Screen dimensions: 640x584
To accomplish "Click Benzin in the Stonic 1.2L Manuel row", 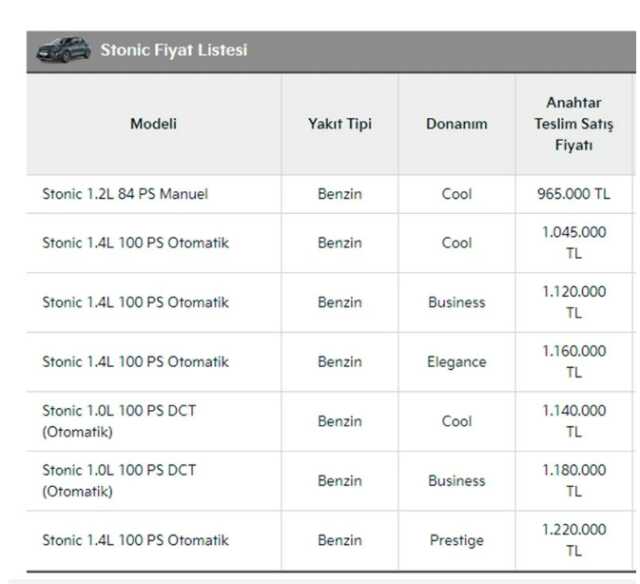I will tap(339, 194).
